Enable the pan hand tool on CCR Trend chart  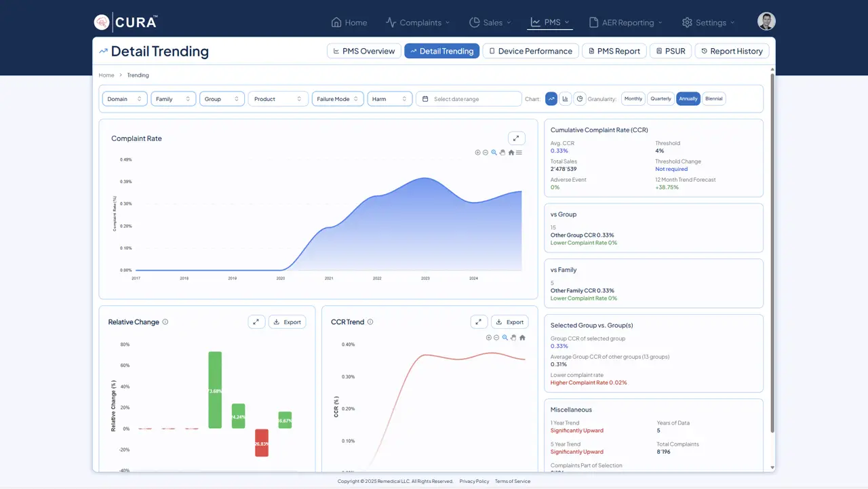click(x=513, y=338)
